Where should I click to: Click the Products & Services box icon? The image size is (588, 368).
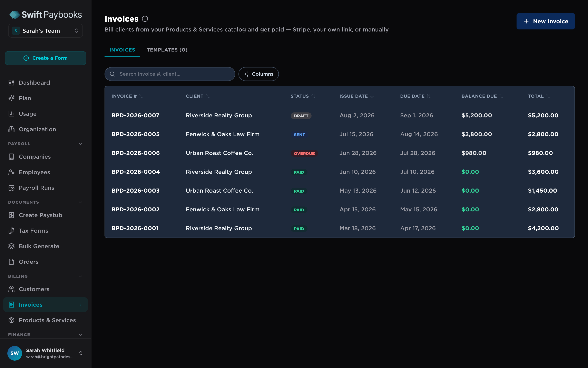click(11, 320)
